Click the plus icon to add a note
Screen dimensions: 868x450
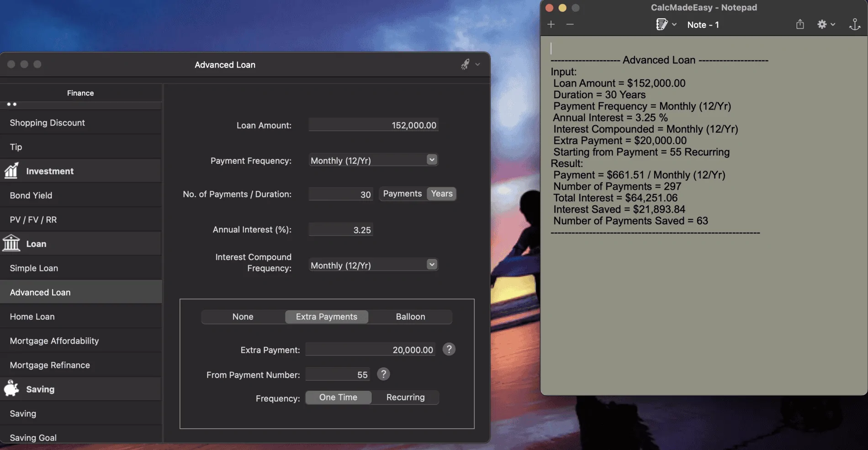(x=551, y=25)
